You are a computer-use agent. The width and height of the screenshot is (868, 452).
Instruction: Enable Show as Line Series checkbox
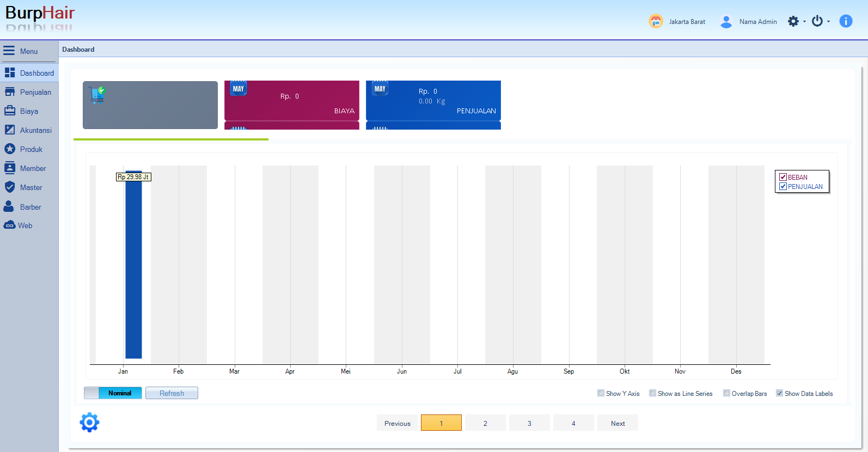652,393
